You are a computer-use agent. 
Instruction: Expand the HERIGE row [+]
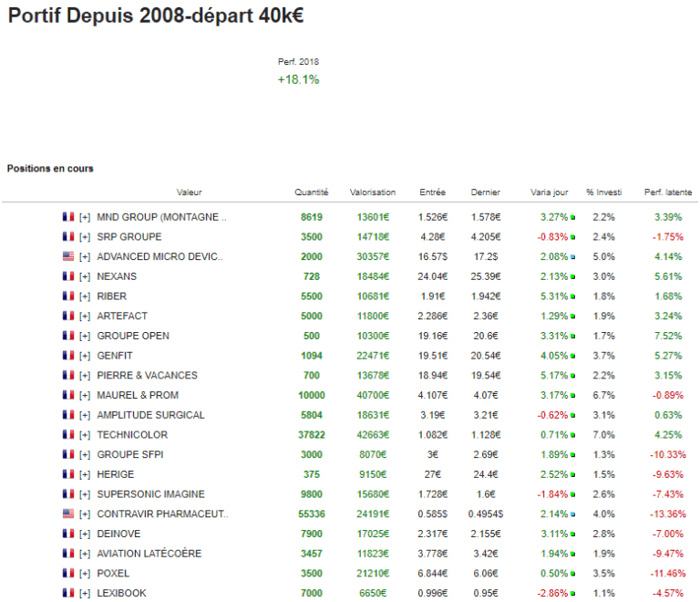[x=85, y=474]
